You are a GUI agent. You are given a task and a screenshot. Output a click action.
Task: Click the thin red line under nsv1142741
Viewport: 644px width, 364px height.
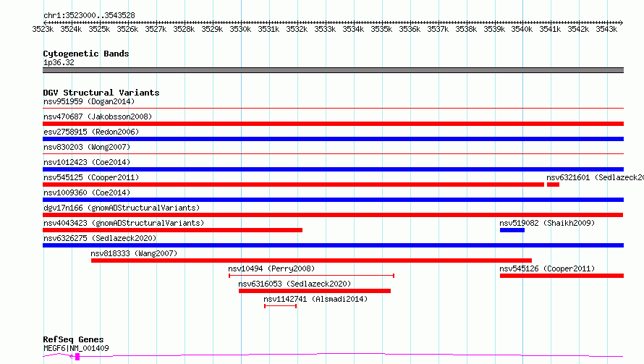pyautogui.click(x=281, y=306)
